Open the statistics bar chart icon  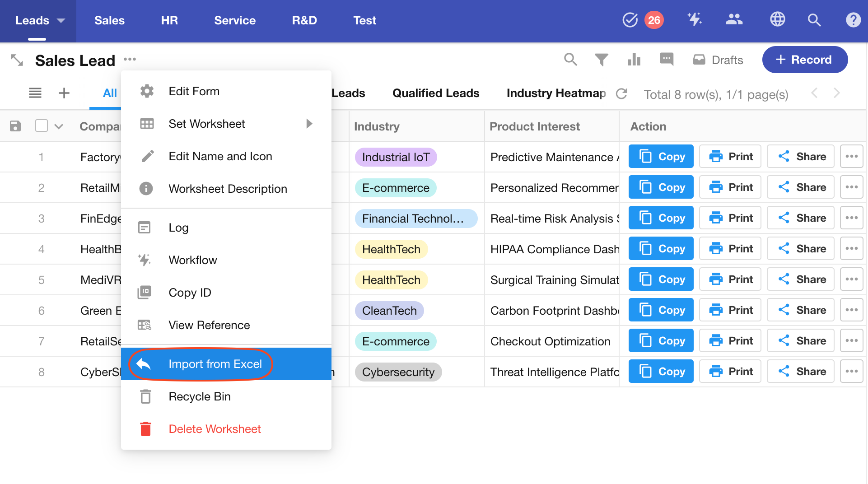click(634, 60)
